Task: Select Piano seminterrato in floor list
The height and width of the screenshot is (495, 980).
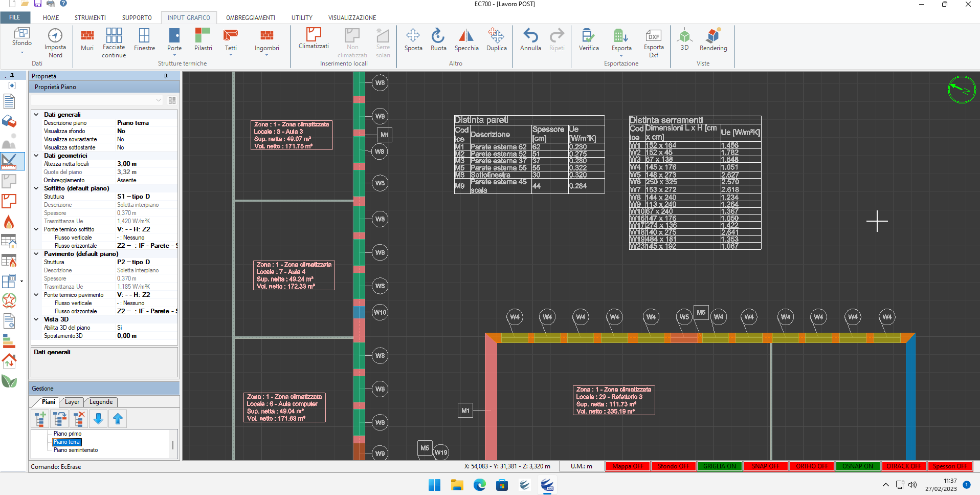Action: point(76,450)
